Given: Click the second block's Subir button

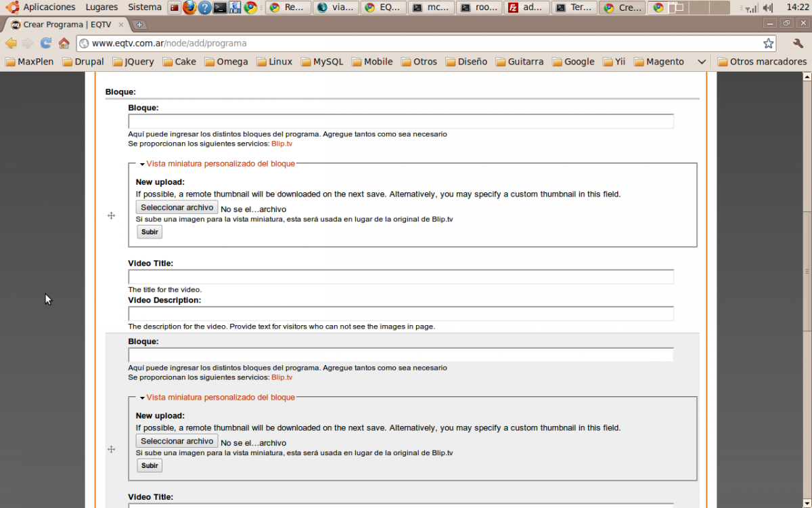Looking at the screenshot, I should click(150, 465).
